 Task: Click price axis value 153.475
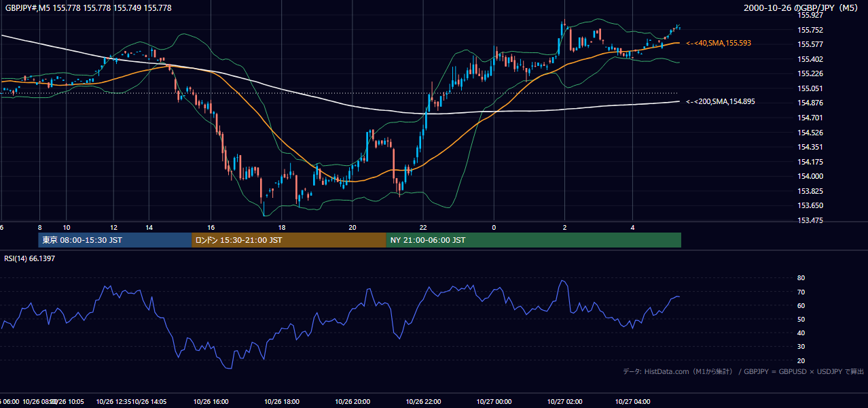810,220
